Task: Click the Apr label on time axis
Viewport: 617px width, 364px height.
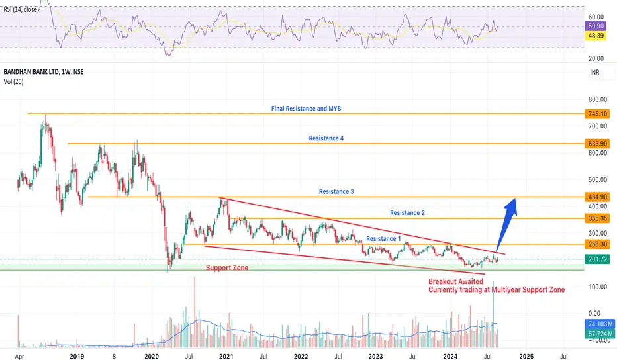Action: (19, 357)
